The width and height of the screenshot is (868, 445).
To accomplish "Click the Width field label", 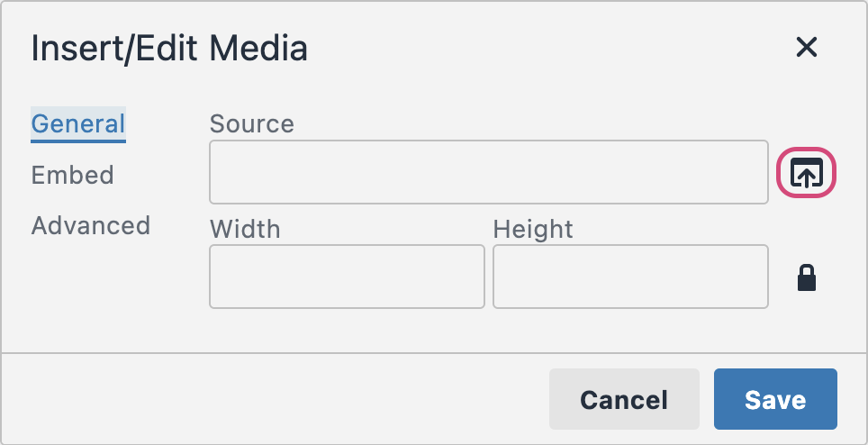I will (x=245, y=229).
